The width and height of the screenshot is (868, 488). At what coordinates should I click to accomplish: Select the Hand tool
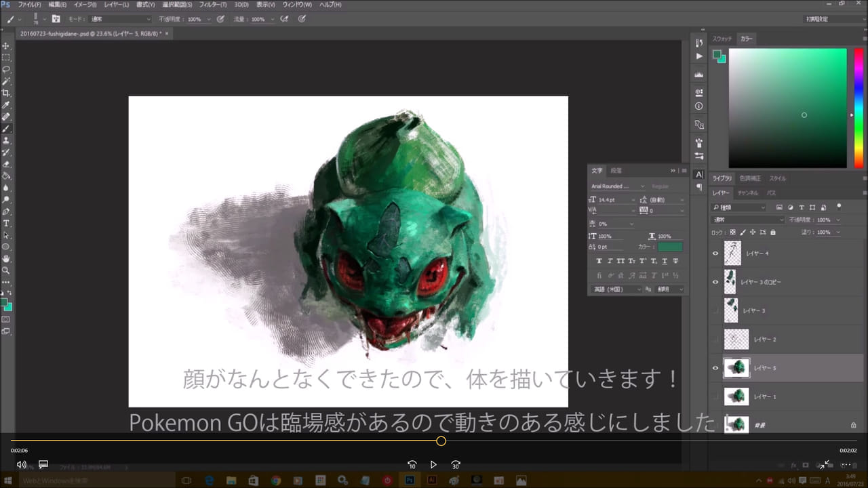click(6, 258)
